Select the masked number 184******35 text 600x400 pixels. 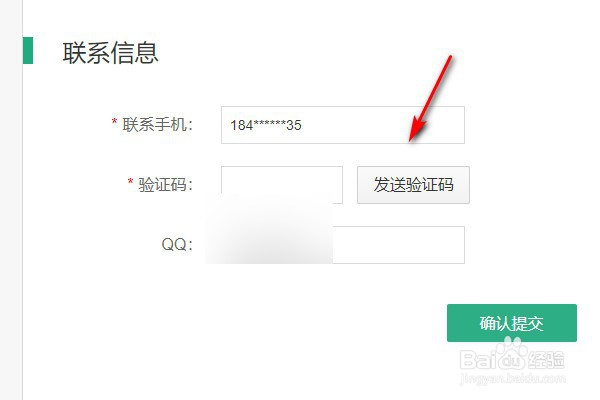[x=266, y=125]
